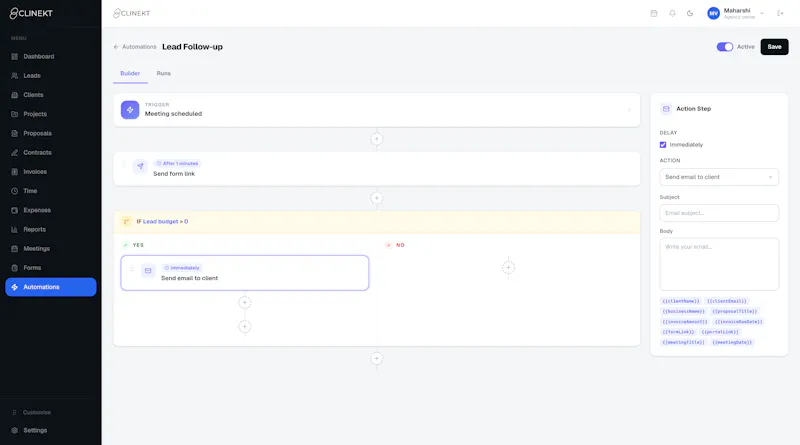Insert the {{businessName}} variable tag
This screenshot has width=800, height=445.
(684, 311)
